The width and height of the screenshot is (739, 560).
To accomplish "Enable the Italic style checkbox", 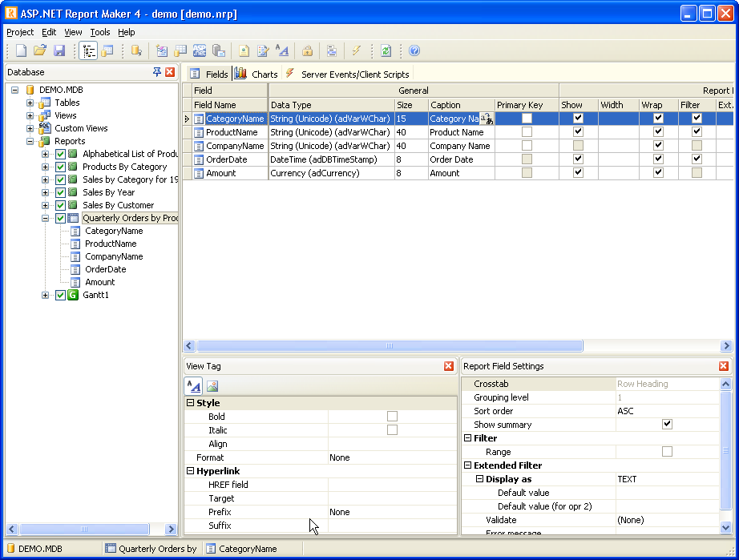I will pos(392,430).
